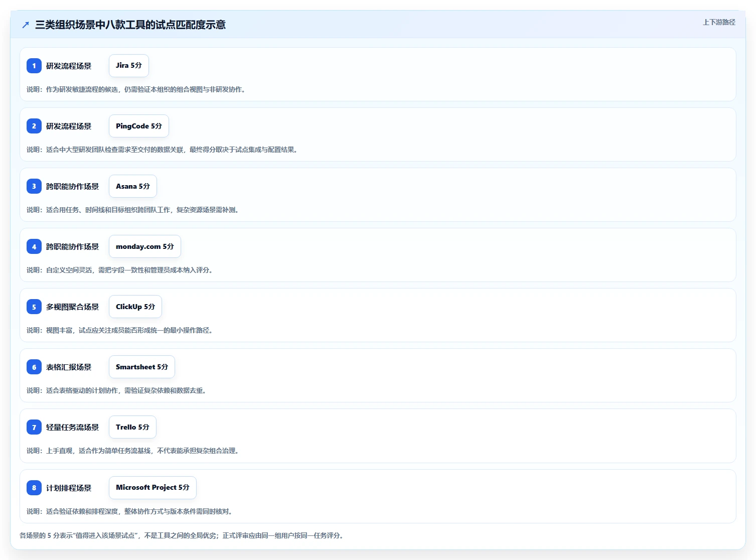Select the monday.com 5分 chip
Screen dimensions: 756x560
[145, 246]
